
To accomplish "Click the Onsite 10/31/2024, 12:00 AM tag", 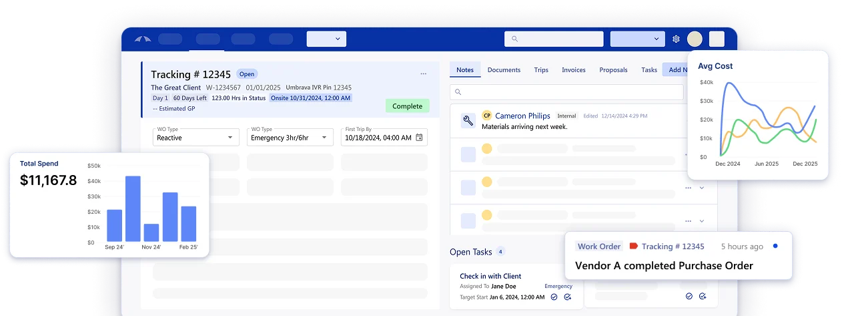I will tap(310, 98).
